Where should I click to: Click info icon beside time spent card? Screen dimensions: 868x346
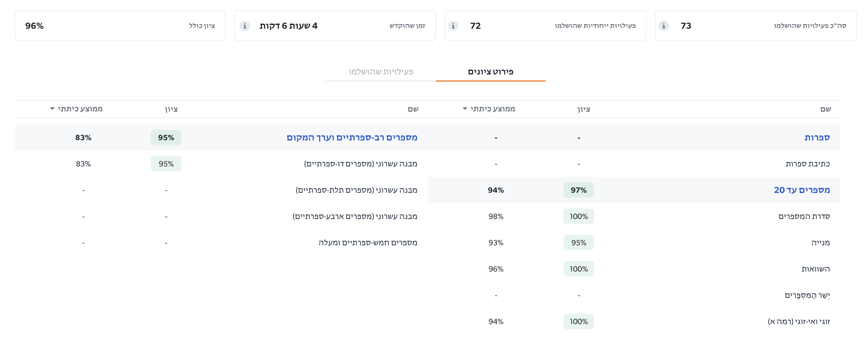tap(245, 26)
